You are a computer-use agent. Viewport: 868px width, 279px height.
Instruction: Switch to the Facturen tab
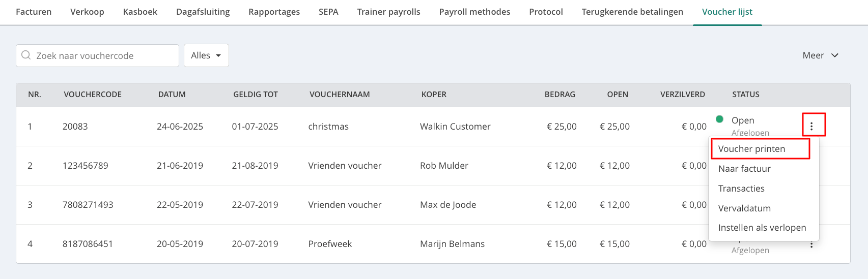point(34,12)
